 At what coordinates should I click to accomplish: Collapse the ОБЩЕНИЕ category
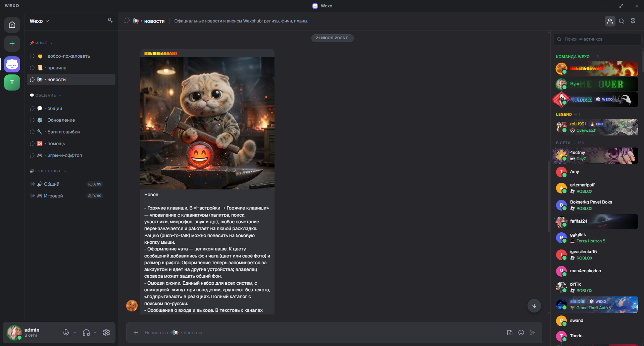pyautogui.click(x=45, y=95)
